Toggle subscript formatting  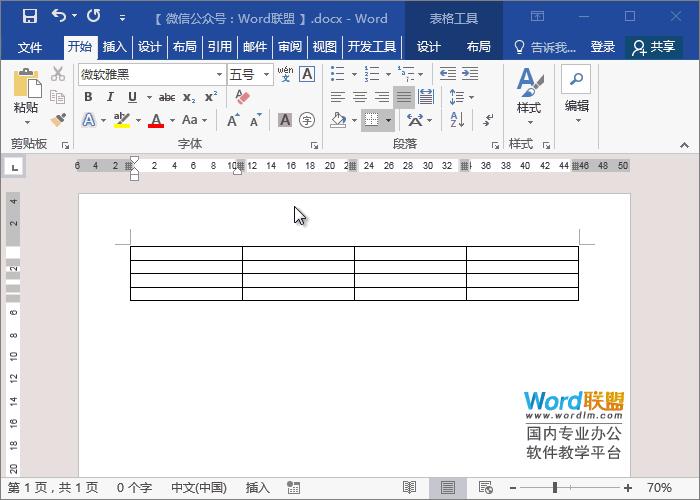coord(189,97)
